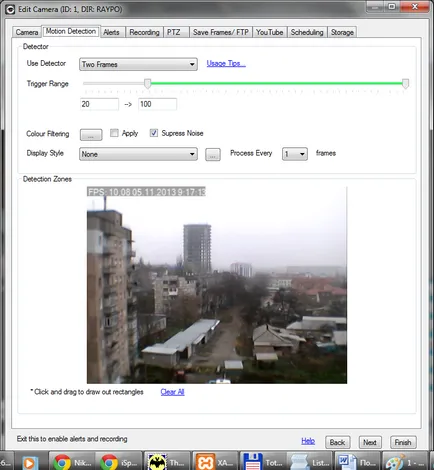This screenshot has height=470, width=434.
Task: Click the lower Trigger Range slider handle
Action: 147,83
